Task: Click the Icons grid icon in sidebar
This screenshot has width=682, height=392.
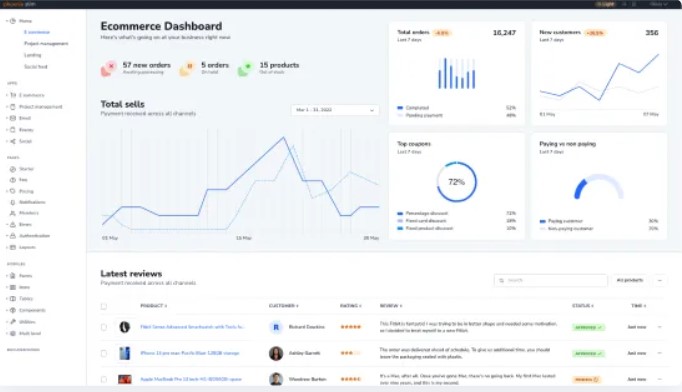Action: click(13, 287)
